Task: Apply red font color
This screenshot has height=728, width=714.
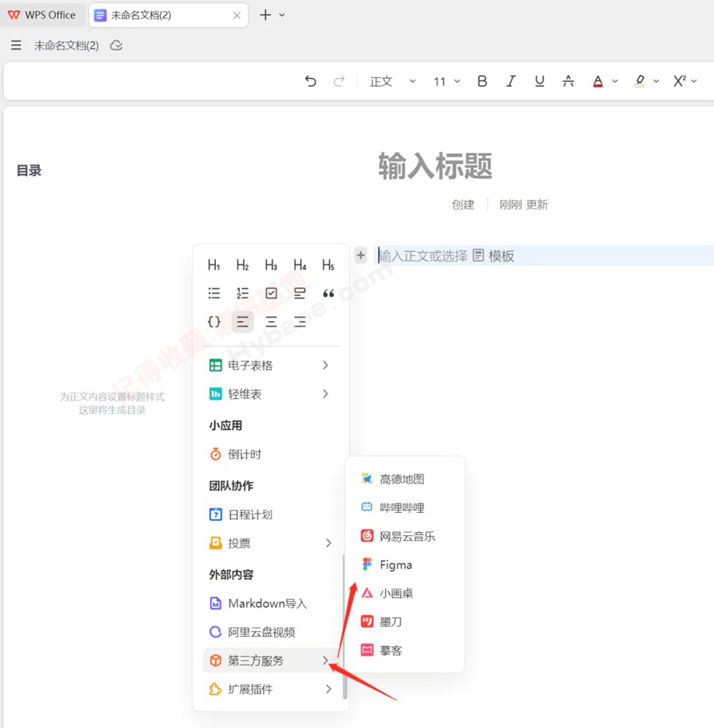Action: tap(598, 81)
